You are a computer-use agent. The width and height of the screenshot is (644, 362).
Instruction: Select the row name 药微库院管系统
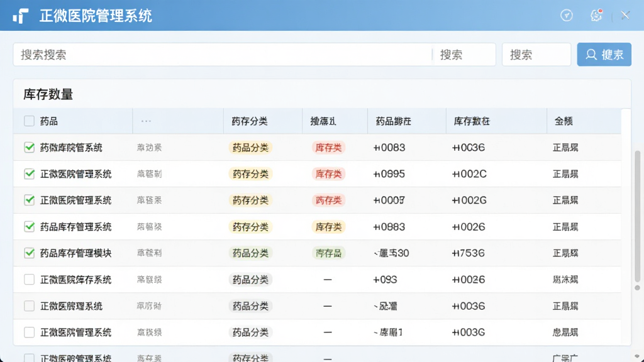click(x=71, y=147)
